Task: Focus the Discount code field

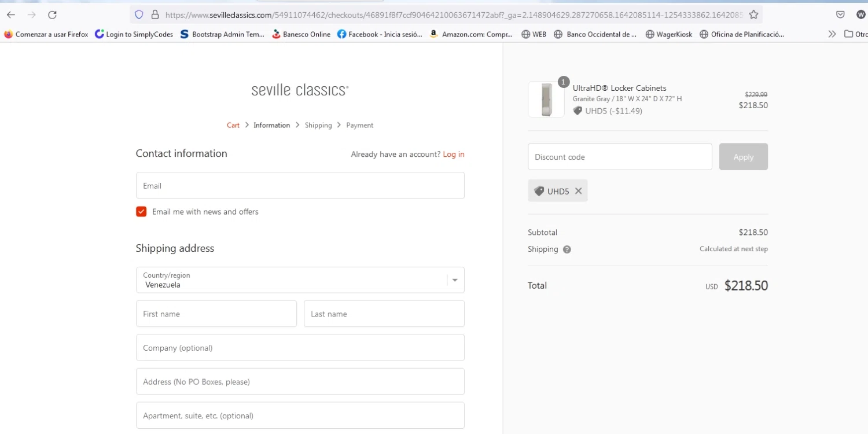Action: pos(620,157)
